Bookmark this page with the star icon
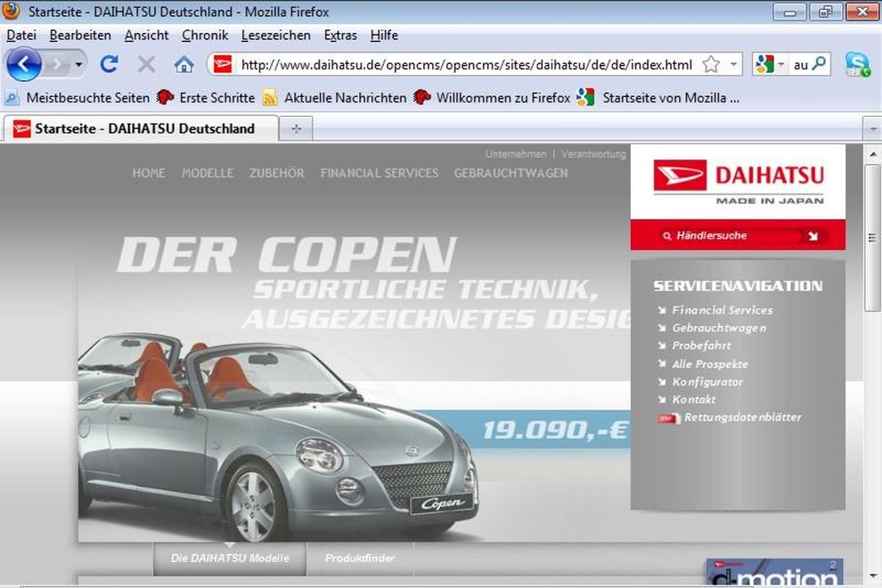The image size is (882, 588). coord(711,65)
